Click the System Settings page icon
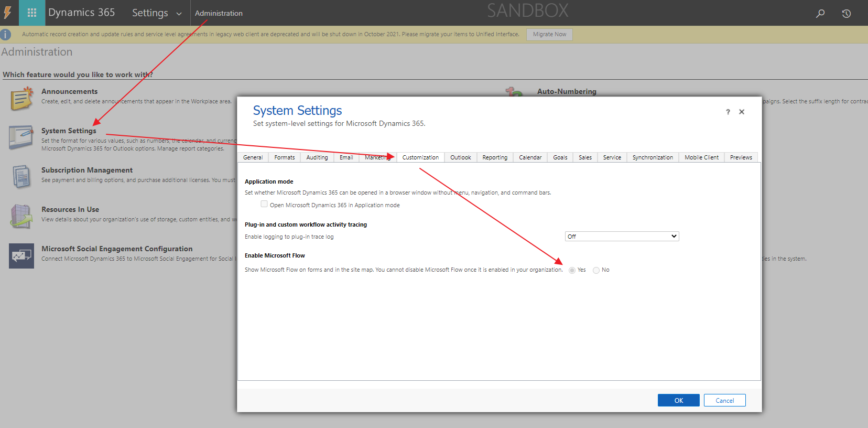The image size is (868, 428). point(21,137)
